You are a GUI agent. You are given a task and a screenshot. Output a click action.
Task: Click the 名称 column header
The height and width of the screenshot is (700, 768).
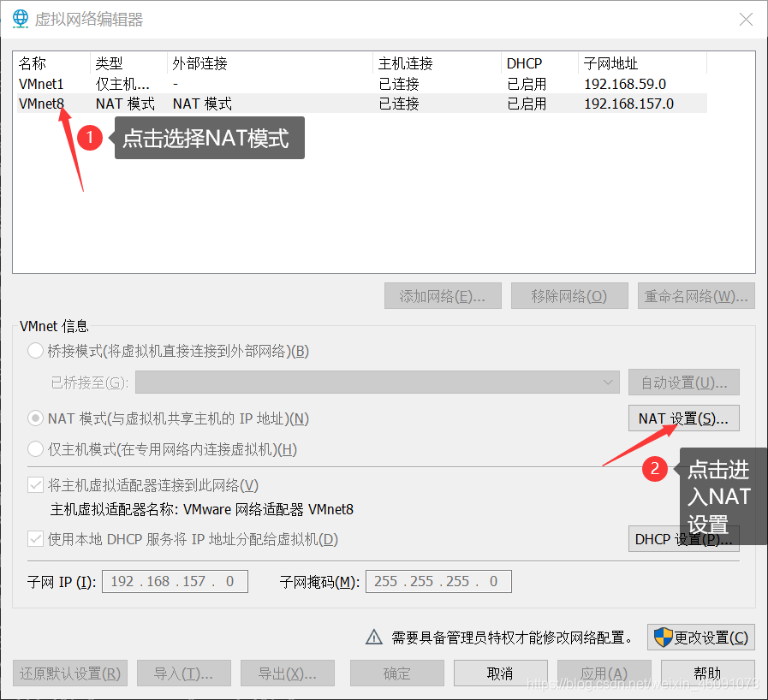[x=53, y=63]
